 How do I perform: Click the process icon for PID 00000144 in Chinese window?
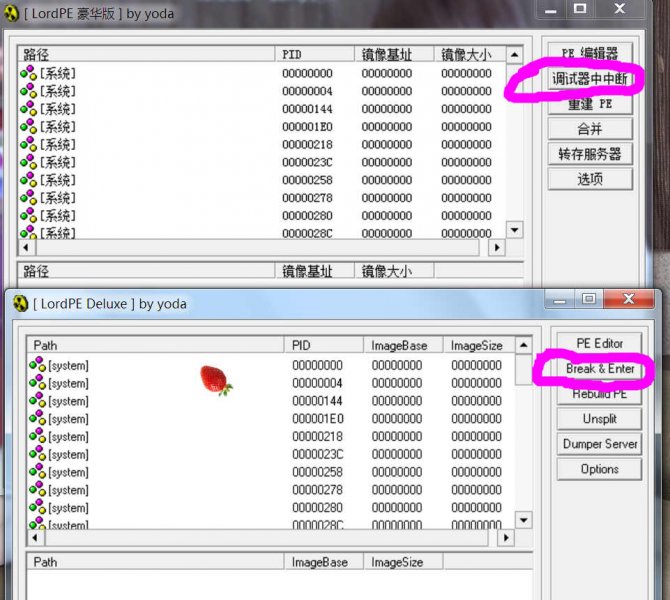(29, 109)
